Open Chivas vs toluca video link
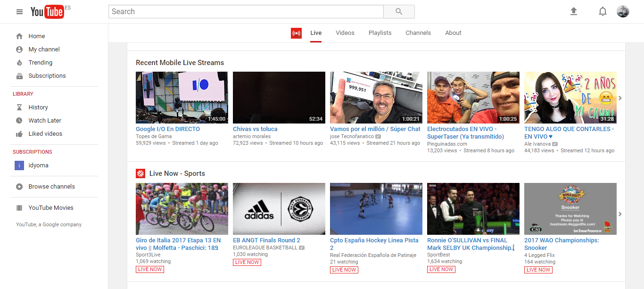The image size is (644, 289). point(255,129)
